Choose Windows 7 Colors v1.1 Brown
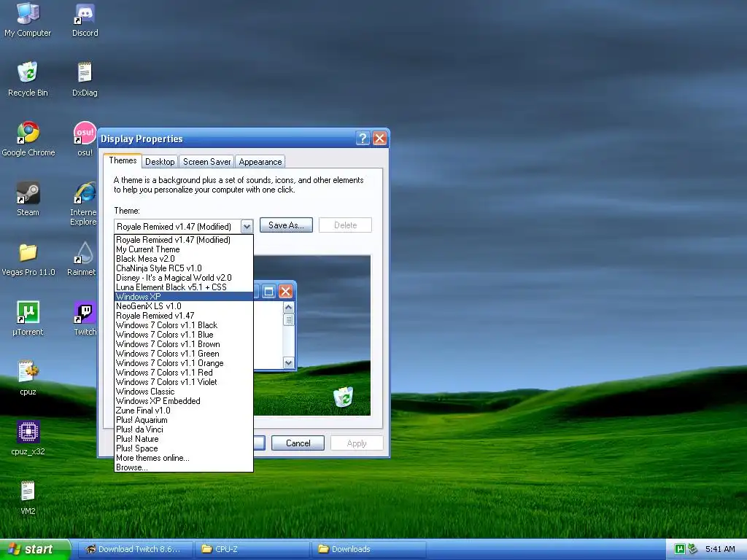This screenshot has height=560, width=747. click(183, 344)
